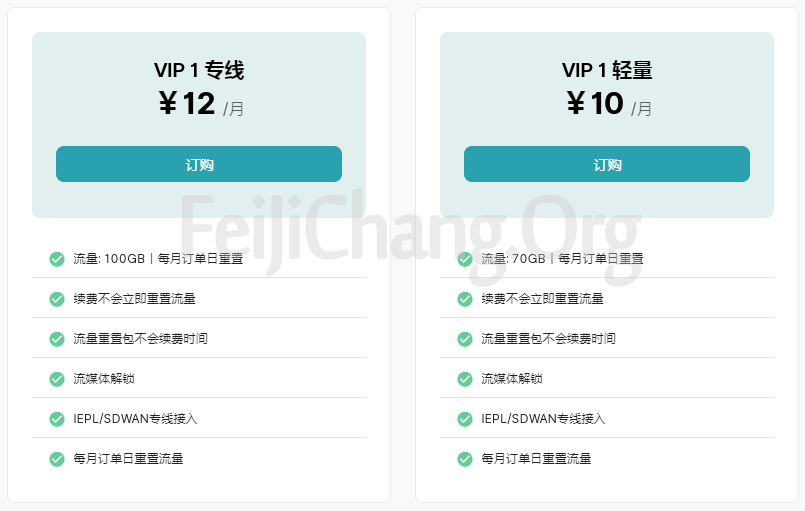Click the 订购 button for VIP 1 专线
Viewport: 805px width, 511px height.
click(x=199, y=164)
